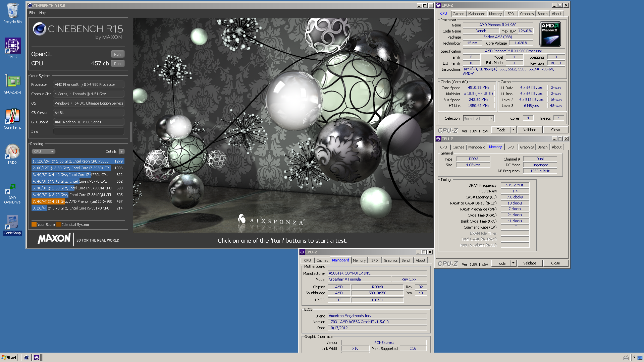Click the Cinebench R15 logo sphere
The height and width of the screenshot is (362, 644).
[x=39, y=29]
